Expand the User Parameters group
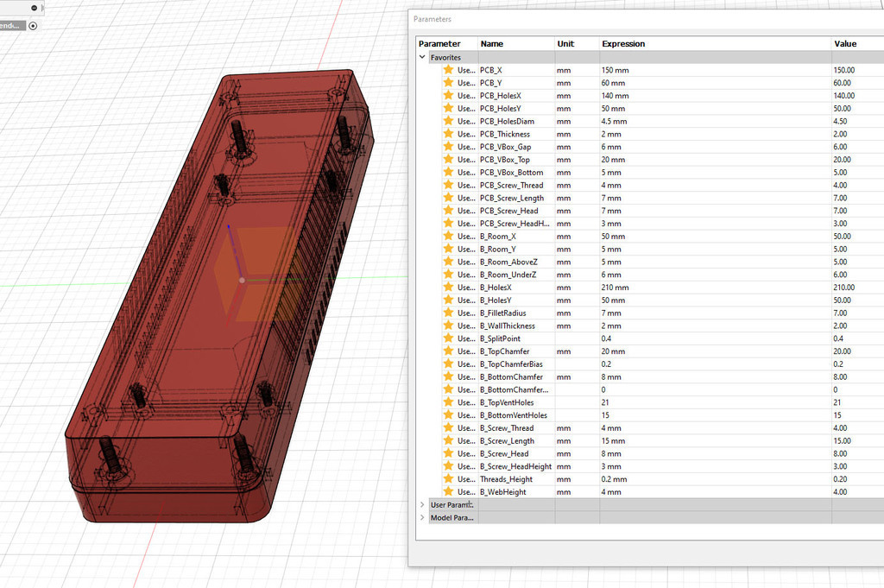The width and height of the screenshot is (884, 588). tap(422, 504)
